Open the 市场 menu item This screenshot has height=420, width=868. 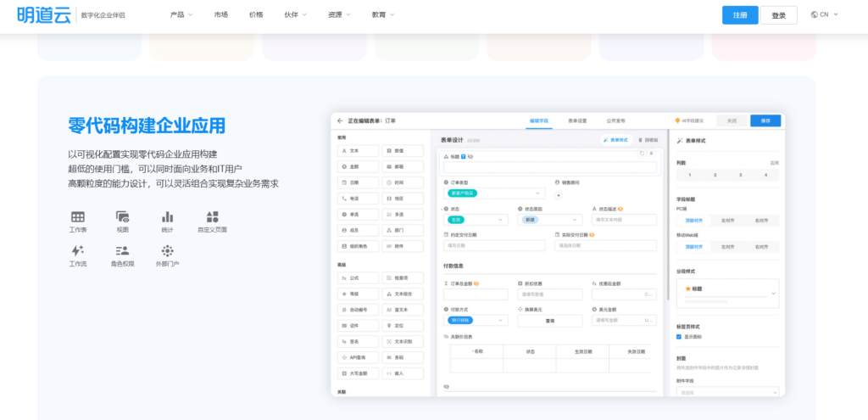click(221, 15)
